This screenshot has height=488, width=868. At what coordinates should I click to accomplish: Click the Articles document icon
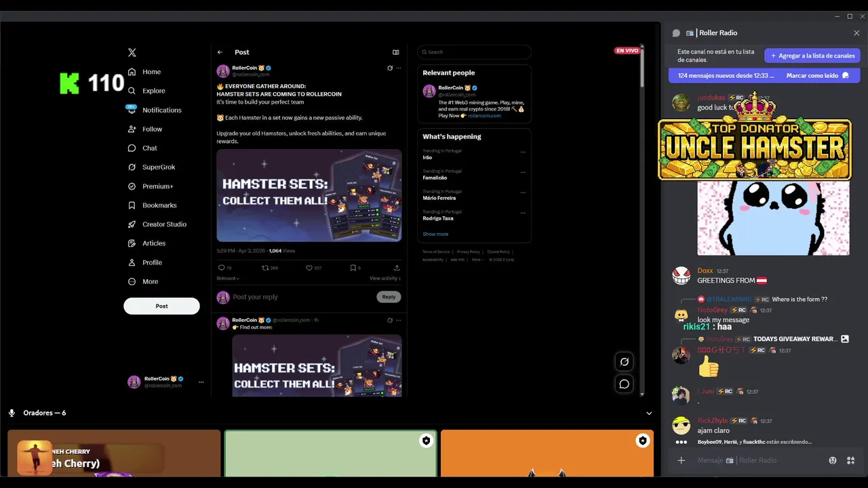click(132, 243)
